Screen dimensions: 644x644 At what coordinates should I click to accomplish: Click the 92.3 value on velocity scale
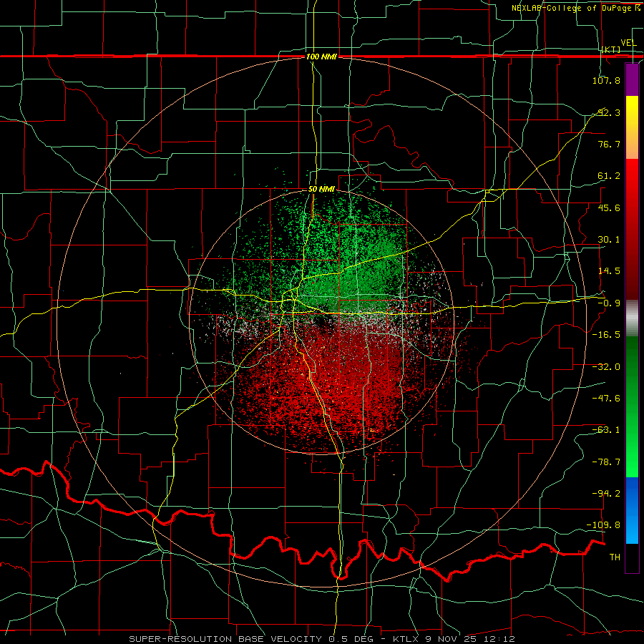pos(609,112)
